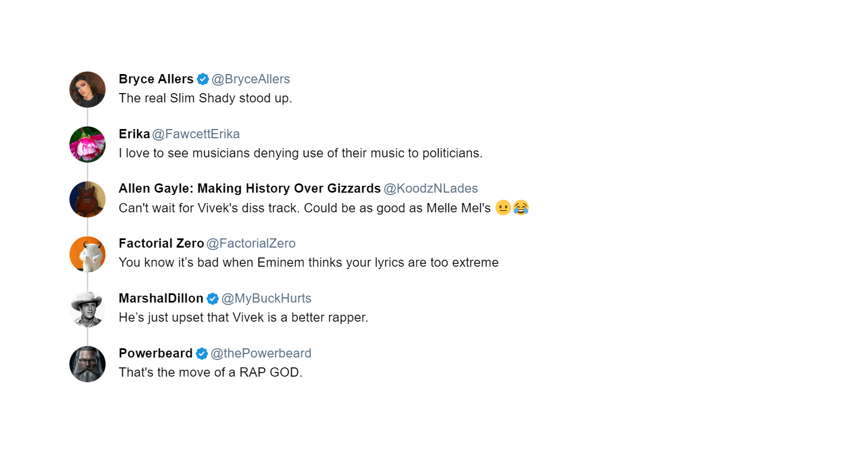Select the tweet "The real Slim Shady stood up."
868x453 pixels.
coord(205,98)
